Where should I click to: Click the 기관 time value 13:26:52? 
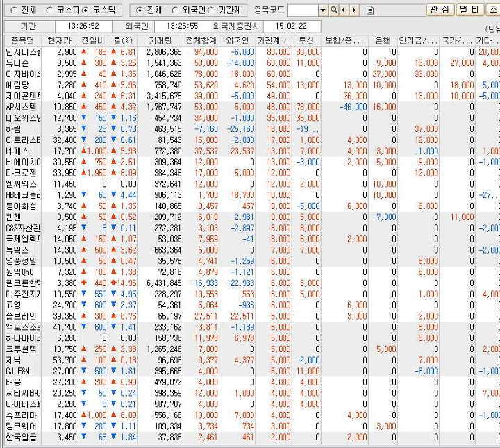tap(83, 26)
